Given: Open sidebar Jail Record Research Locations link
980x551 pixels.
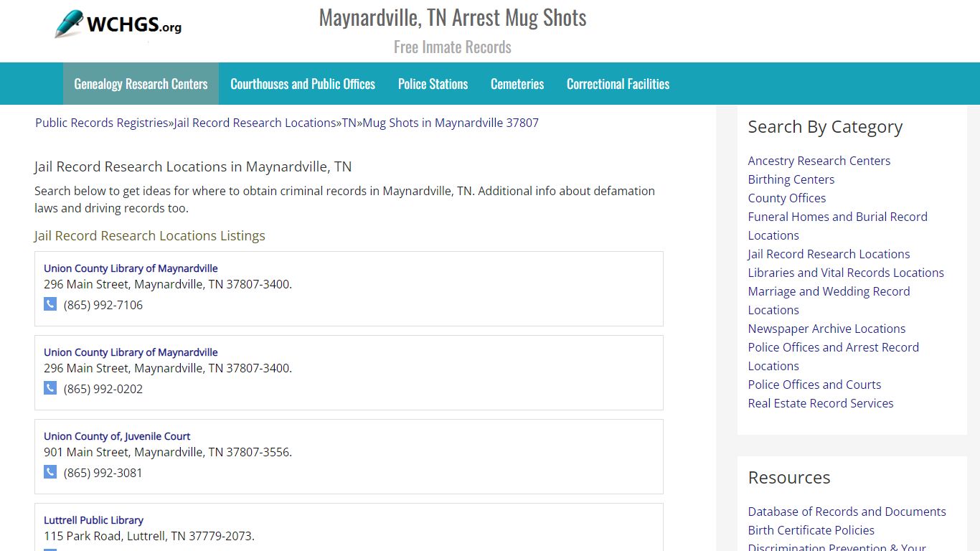Looking at the screenshot, I should (829, 254).
